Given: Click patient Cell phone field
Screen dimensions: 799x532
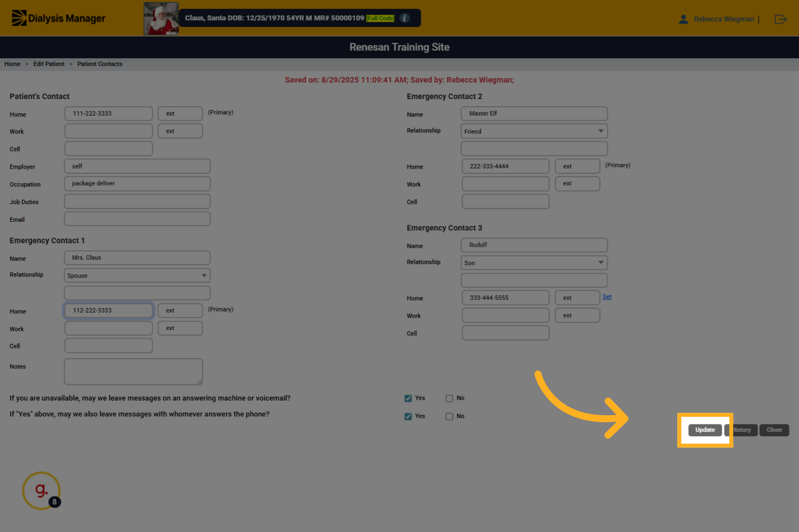Looking at the screenshot, I should 108,149.
